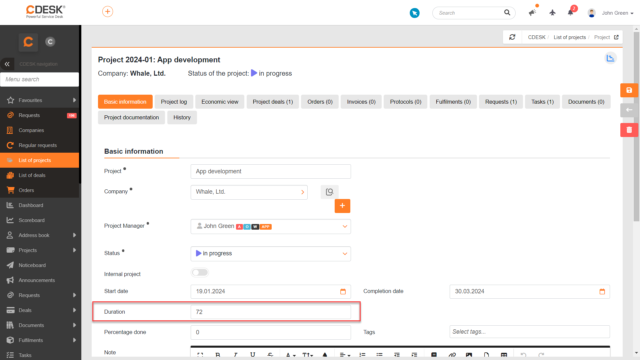Open Project deals (1) tab
This screenshot has width=640, height=360.
(273, 102)
